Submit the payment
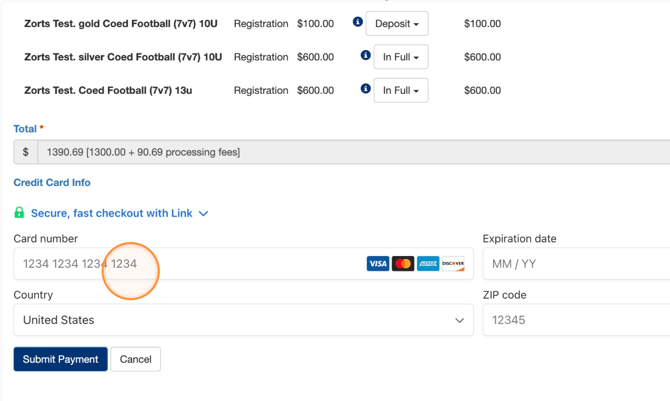The width and height of the screenshot is (670, 401). pyautogui.click(x=60, y=359)
